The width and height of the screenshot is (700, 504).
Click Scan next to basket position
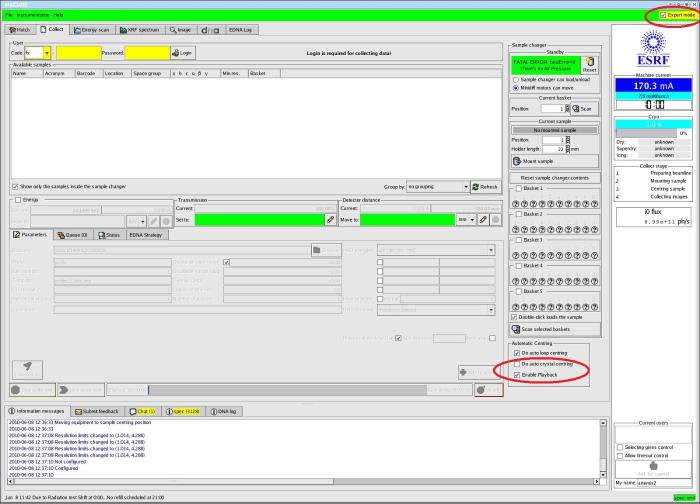tap(582, 108)
